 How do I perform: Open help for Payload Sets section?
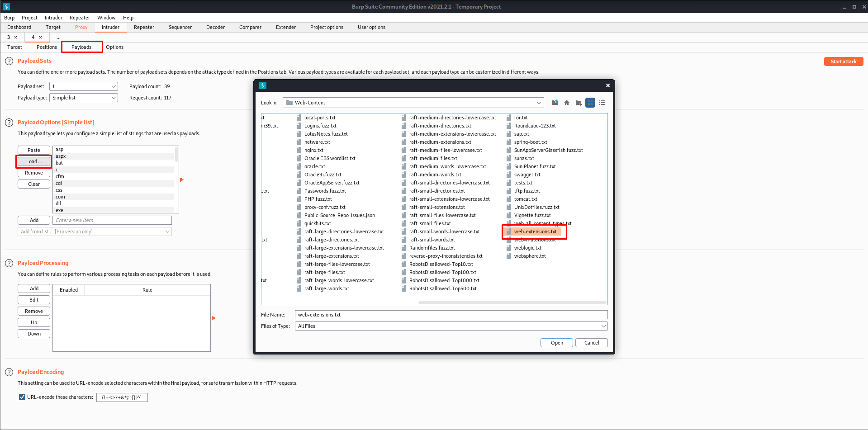[x=9, y=61]
